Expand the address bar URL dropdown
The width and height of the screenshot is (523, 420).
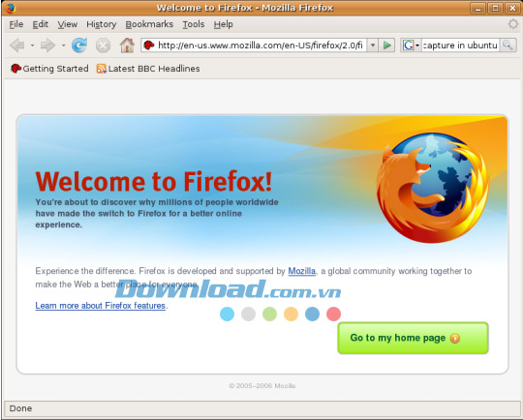(x=373, y=45)
